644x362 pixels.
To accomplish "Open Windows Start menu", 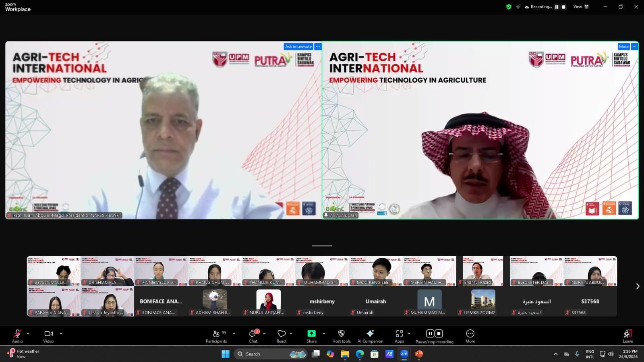I will 226,354.
